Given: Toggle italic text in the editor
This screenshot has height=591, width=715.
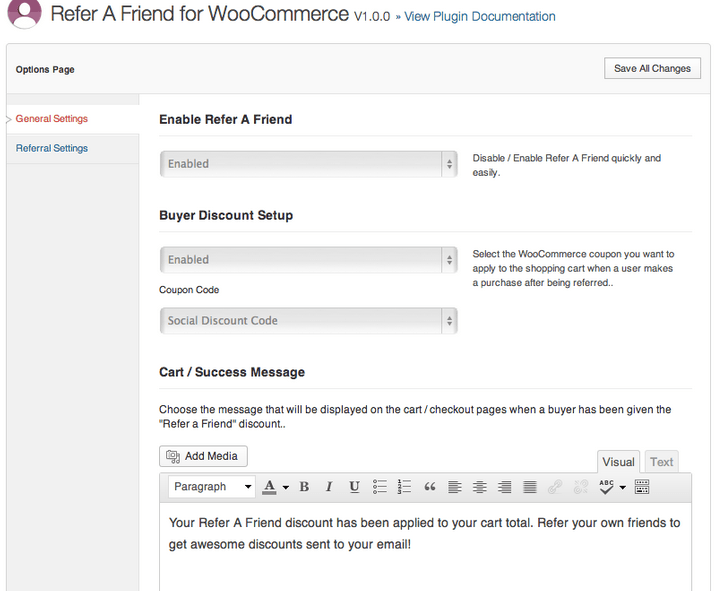Looking at the screenshot, I should tap(329, 487).
